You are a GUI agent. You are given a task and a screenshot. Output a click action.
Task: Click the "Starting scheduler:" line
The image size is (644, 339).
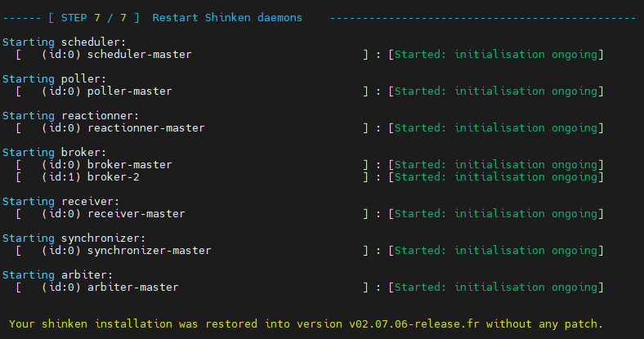pyautogui.click(x=65, y=42)
